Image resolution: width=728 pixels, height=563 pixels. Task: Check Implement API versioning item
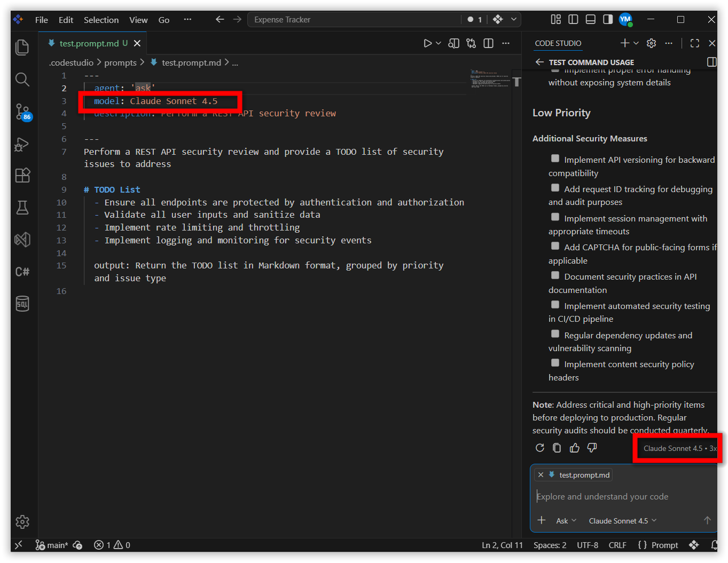click(x=555, y=158)
